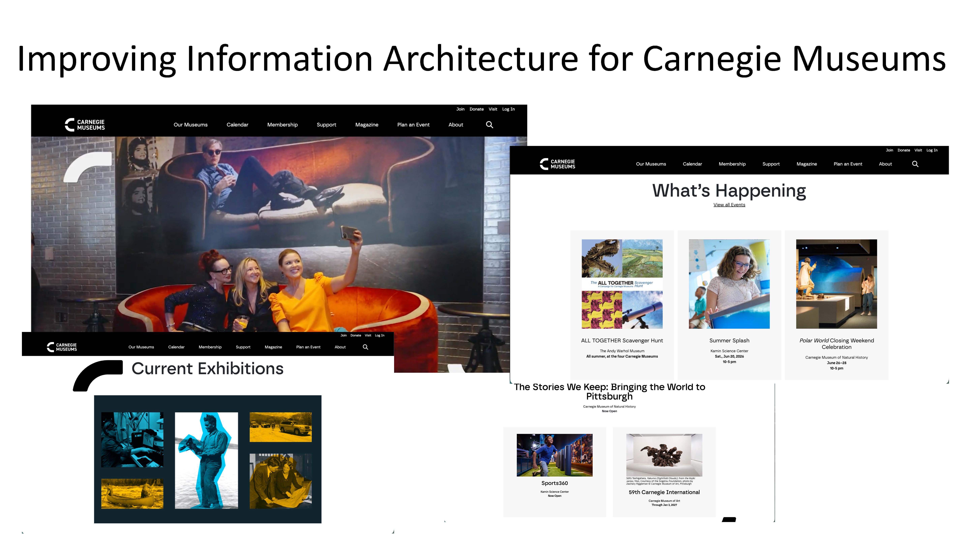980x551 pixels.
Task: Choose Plan an Event on the What's Happening page
Action: point(848,164)
